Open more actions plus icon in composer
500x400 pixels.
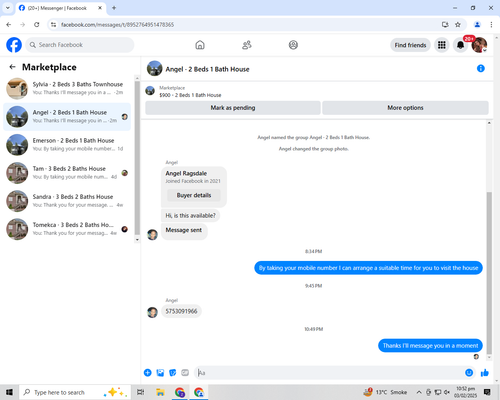[148, 373]
